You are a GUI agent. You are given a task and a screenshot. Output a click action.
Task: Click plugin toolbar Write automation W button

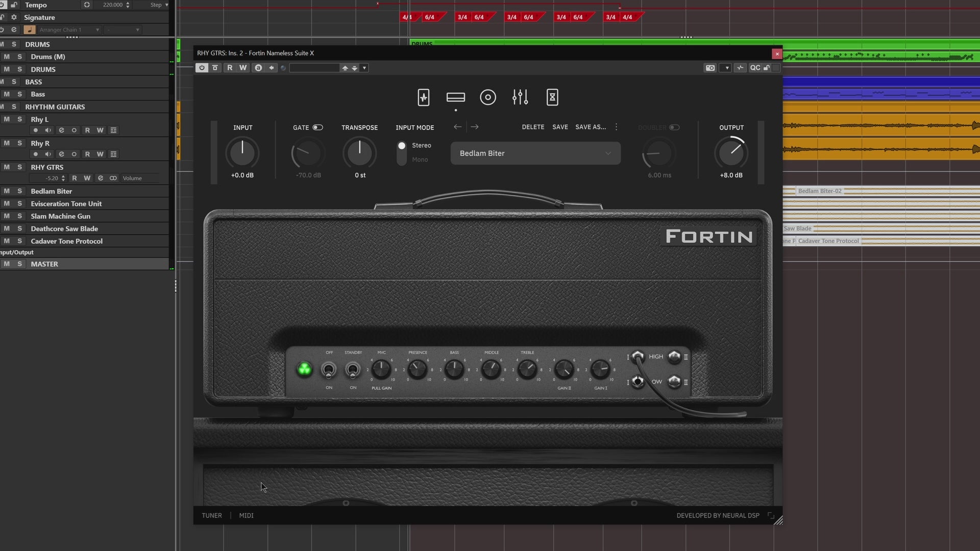click(243, 68)
